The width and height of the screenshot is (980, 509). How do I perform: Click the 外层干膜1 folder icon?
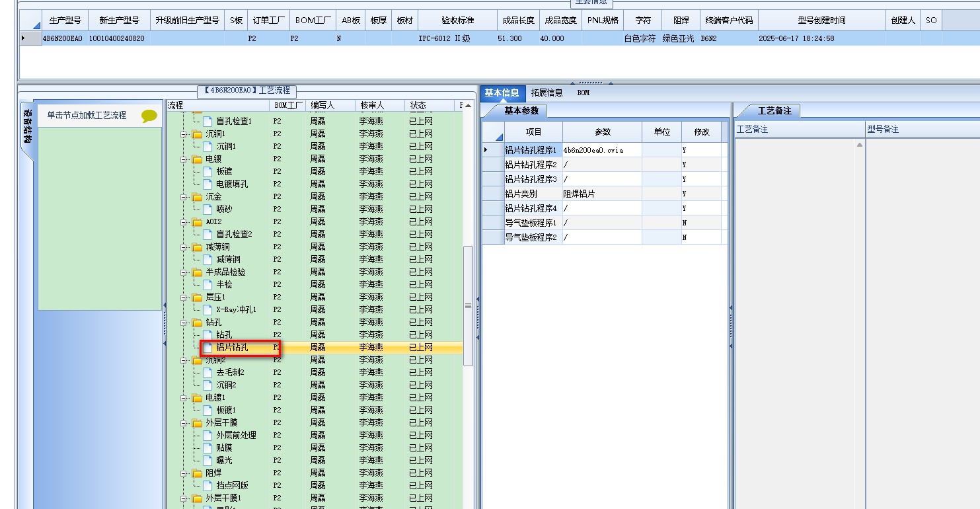(x=197, y=498)
